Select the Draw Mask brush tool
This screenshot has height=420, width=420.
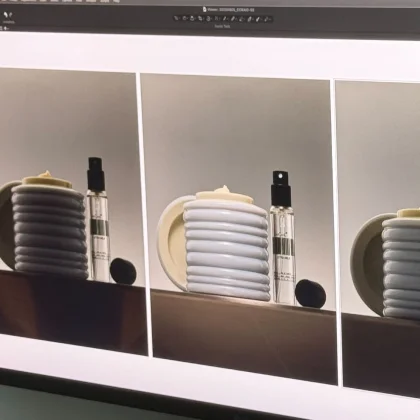233,19
